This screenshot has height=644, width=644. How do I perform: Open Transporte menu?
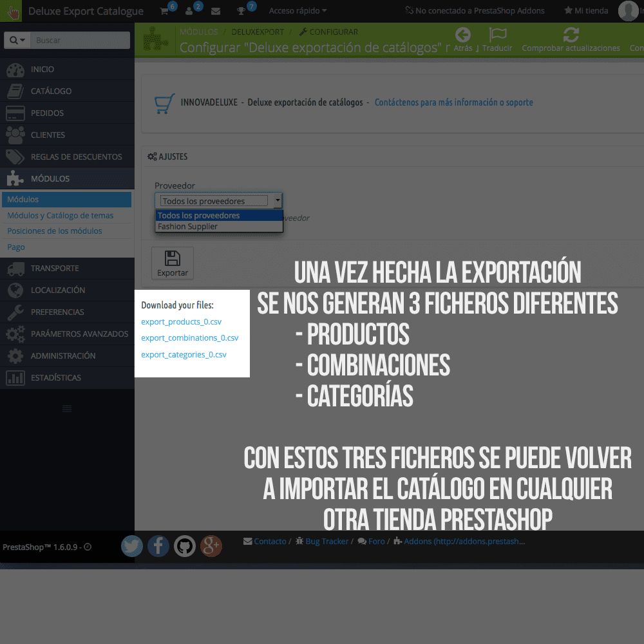(68, 268)
